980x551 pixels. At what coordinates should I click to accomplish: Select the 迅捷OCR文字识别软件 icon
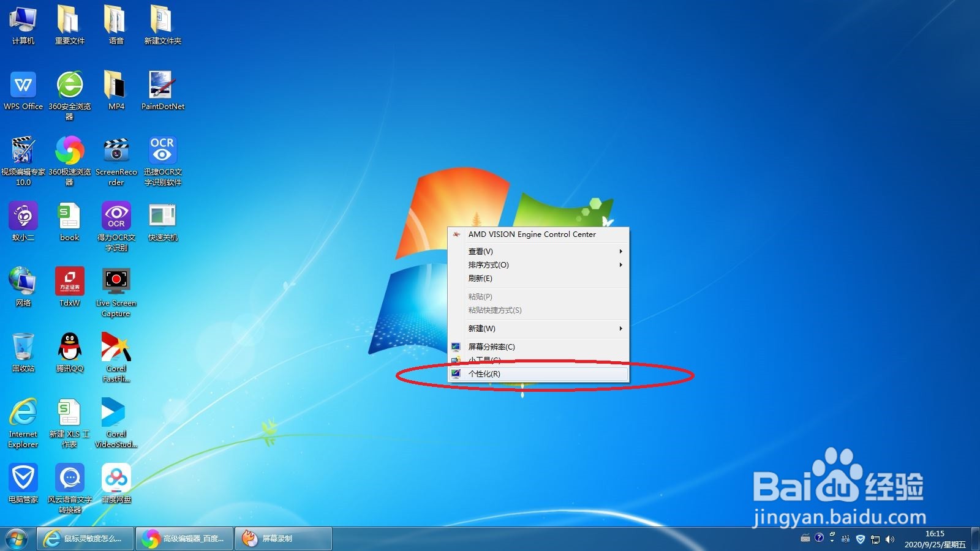[162, 161]
